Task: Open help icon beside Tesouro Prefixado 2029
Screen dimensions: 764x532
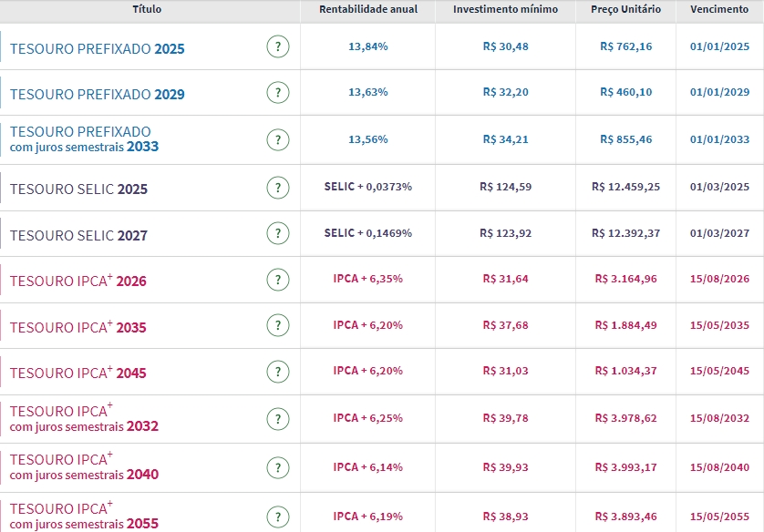Action: [x=278, y=93]
